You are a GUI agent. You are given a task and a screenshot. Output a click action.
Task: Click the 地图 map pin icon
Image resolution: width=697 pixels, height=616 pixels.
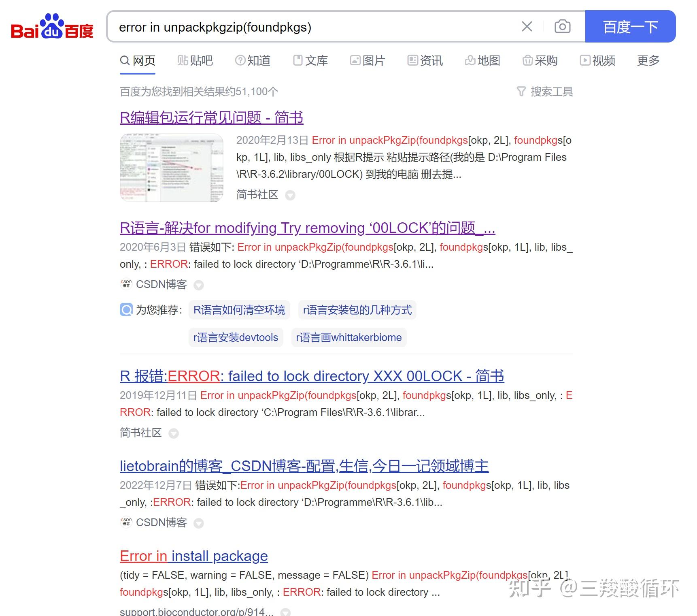click(470, 60)
